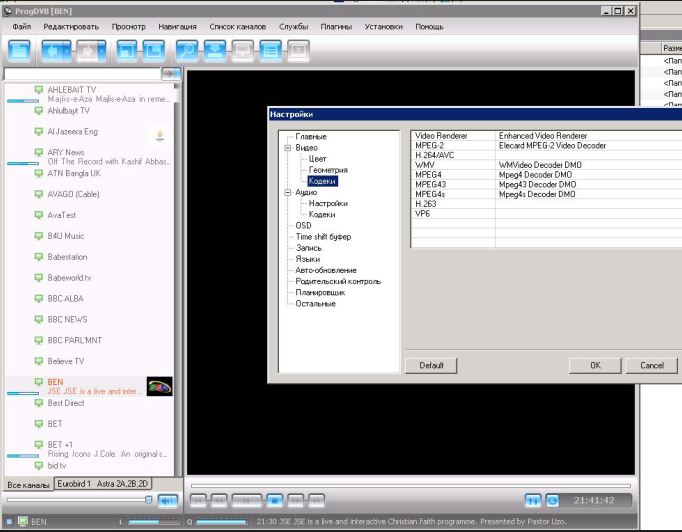Click the magnifier search icon in toolbar
This screenshot has width=682, height=532.
(186, 49)
